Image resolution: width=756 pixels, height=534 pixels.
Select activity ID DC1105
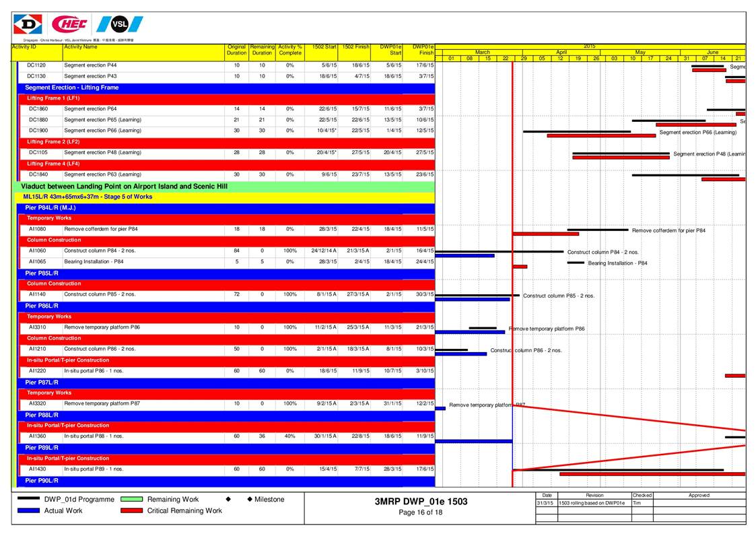point(38,152)
